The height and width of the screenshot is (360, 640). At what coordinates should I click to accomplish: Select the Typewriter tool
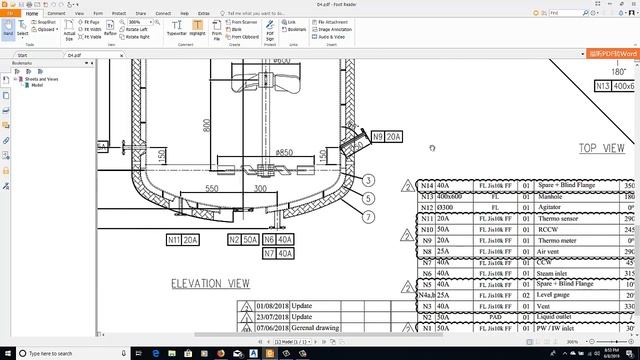(x=176, y=28)
